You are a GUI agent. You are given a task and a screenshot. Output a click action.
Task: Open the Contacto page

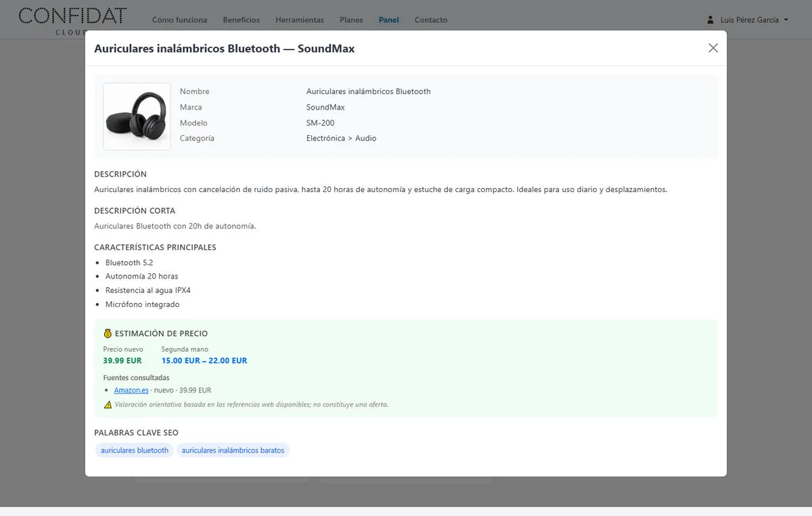[431, 20]
